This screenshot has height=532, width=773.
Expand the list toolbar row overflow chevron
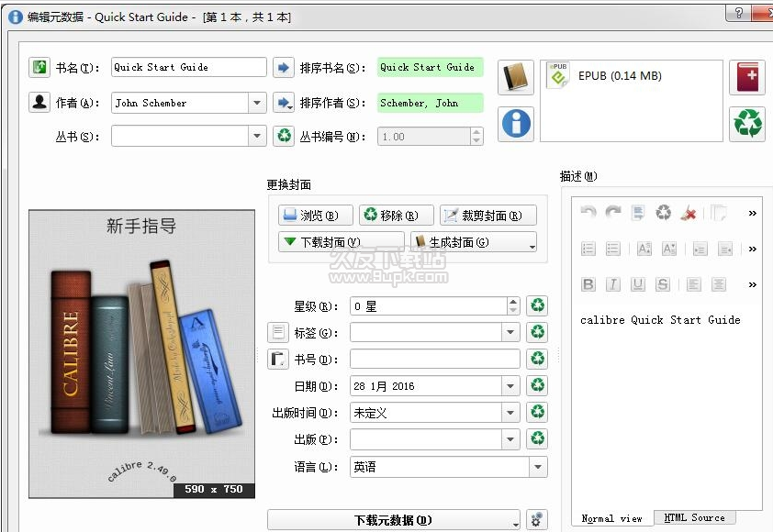tap(752, 249)
